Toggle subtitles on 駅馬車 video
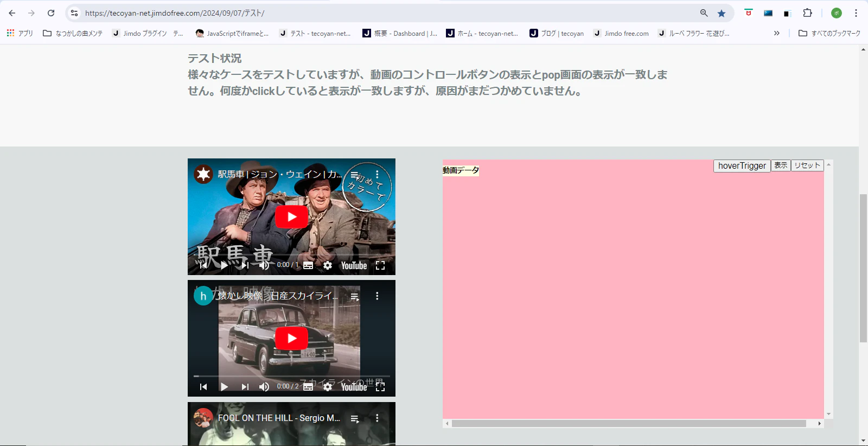868x446 pixels. (x=308, y=265)
